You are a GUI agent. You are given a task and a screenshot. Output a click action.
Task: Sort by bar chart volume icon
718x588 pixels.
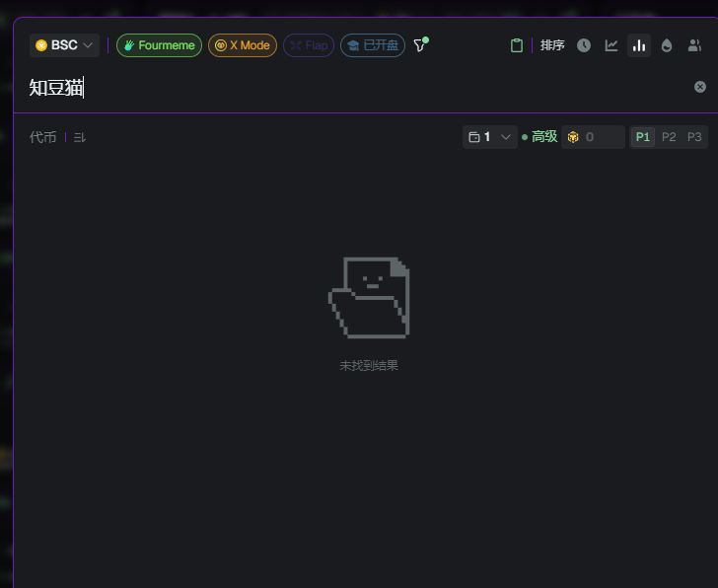639,45
